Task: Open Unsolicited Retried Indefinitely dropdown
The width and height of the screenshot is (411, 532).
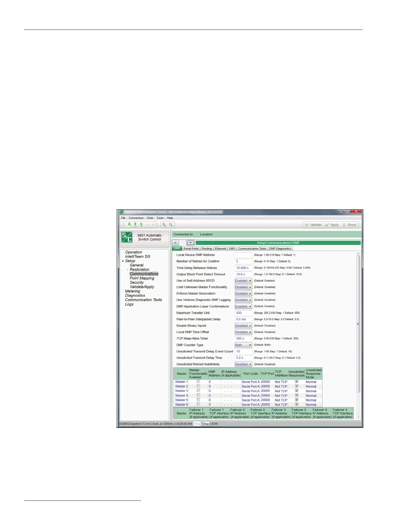Action: pos(243,364)
